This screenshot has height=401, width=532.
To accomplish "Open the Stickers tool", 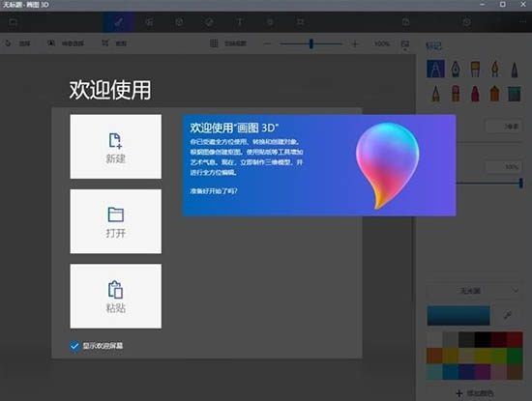I will (209, 22).
